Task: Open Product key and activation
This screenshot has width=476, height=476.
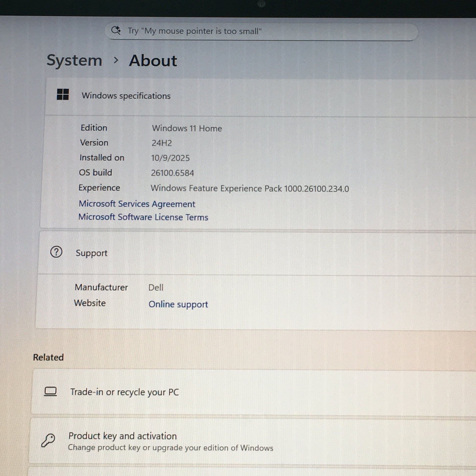Action: pyautogui.click(x=123, y=436)
